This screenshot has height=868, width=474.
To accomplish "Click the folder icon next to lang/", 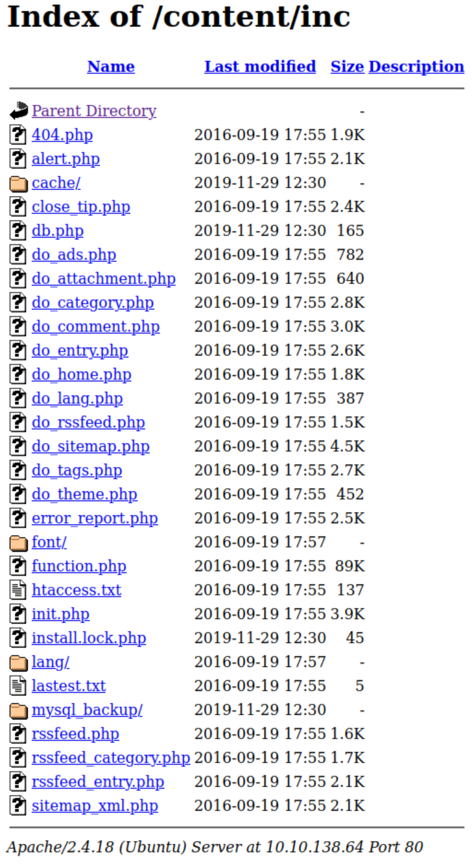I will coord(18,662).
